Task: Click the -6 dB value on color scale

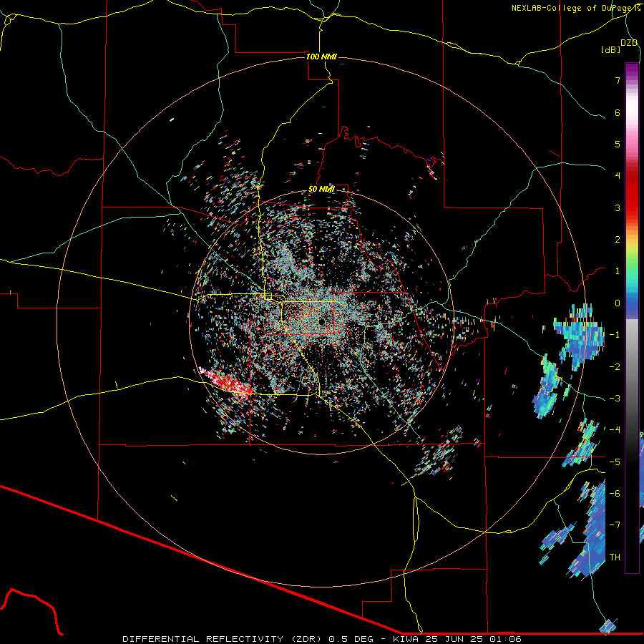Action: [615, 494]
